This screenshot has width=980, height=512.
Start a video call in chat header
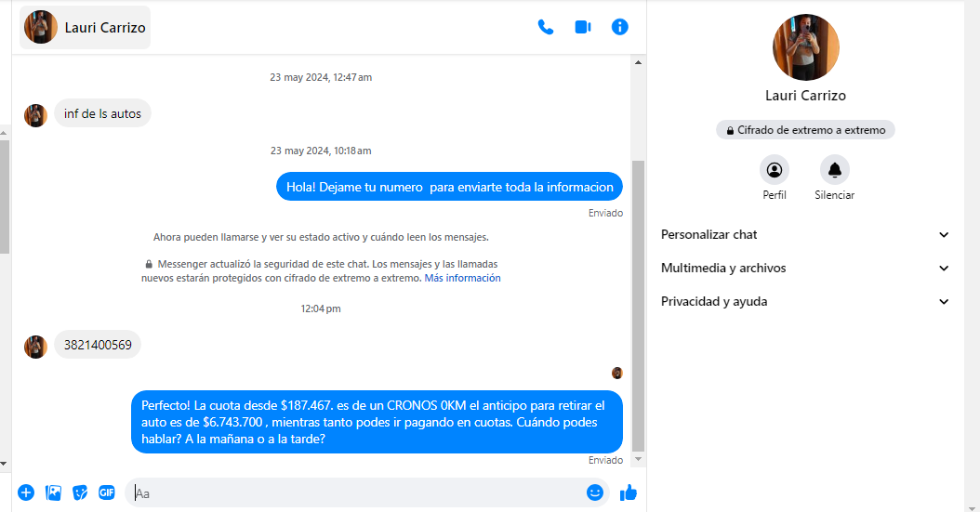tap(583, 27)
